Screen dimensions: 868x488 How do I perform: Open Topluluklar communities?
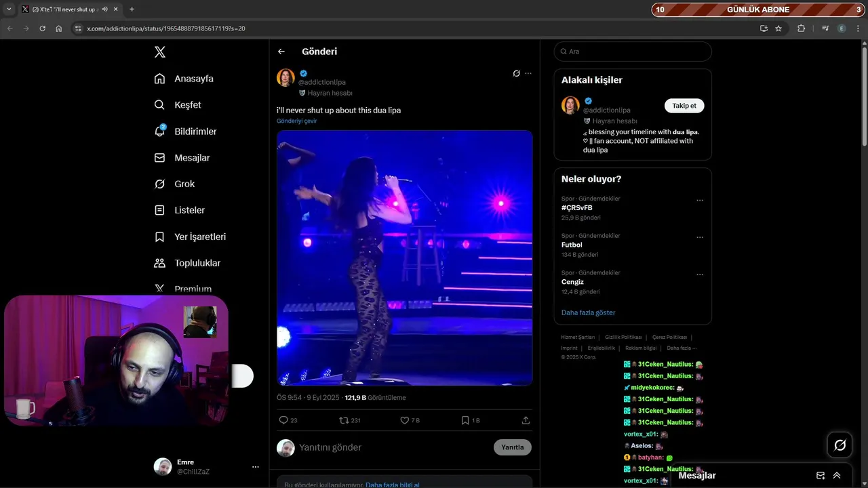187,263
